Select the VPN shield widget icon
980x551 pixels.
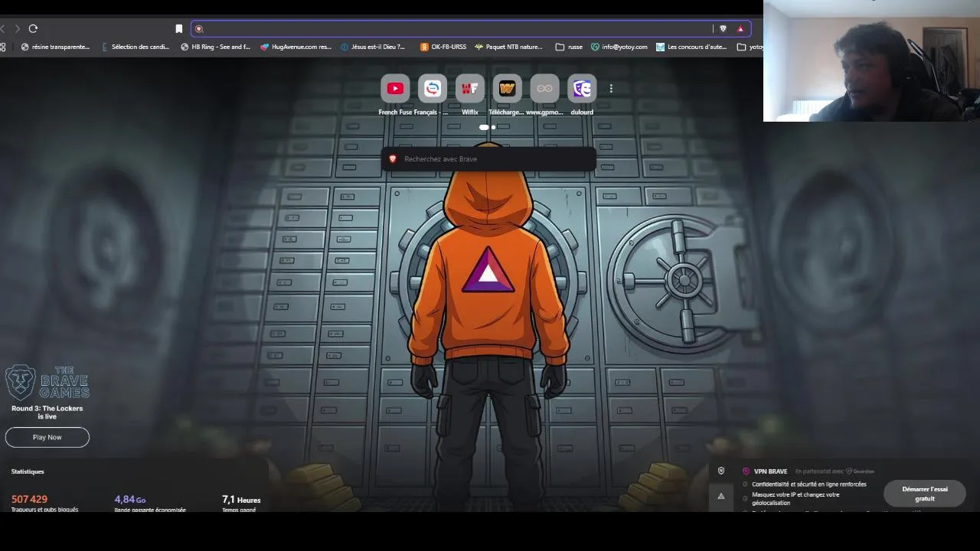[721, 471]
